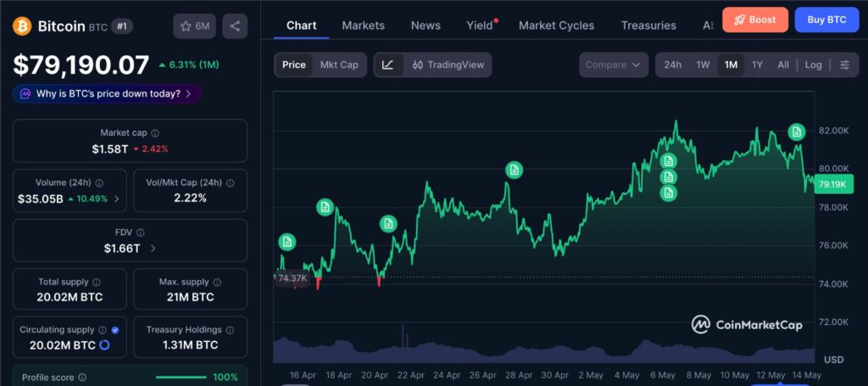This screenshot has width=868, height=386.
Task: Set chart range to 1Y
Action: pyautogui.click(x=757, y=64)
